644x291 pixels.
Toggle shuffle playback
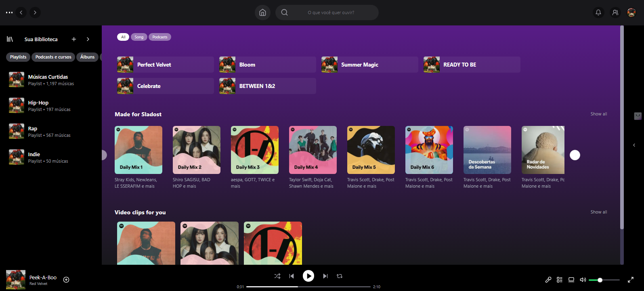277,276
